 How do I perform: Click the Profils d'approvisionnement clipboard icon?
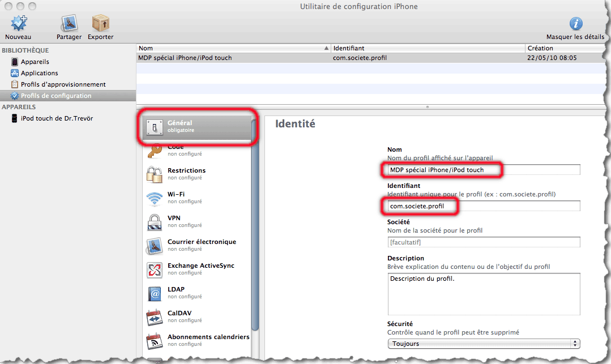pos(14,84)
